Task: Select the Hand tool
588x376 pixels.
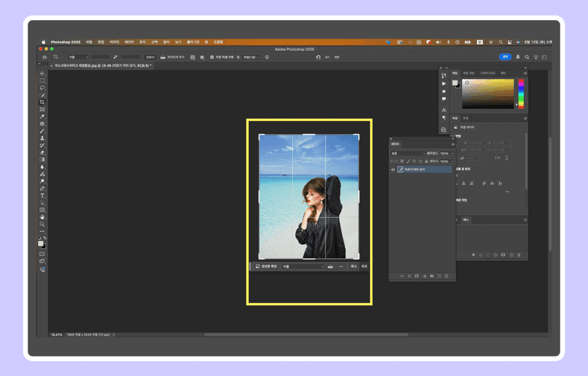Action: coord(42,217)
